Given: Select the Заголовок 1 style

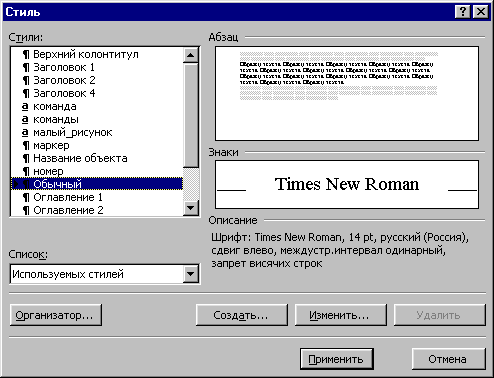Looking at the screenshot, I should point(97,67).
